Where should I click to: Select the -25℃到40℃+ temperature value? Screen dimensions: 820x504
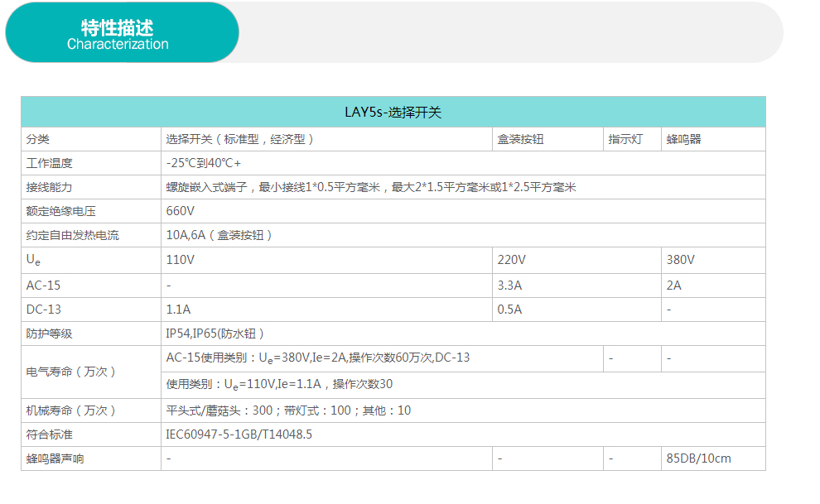pos(204,163)
